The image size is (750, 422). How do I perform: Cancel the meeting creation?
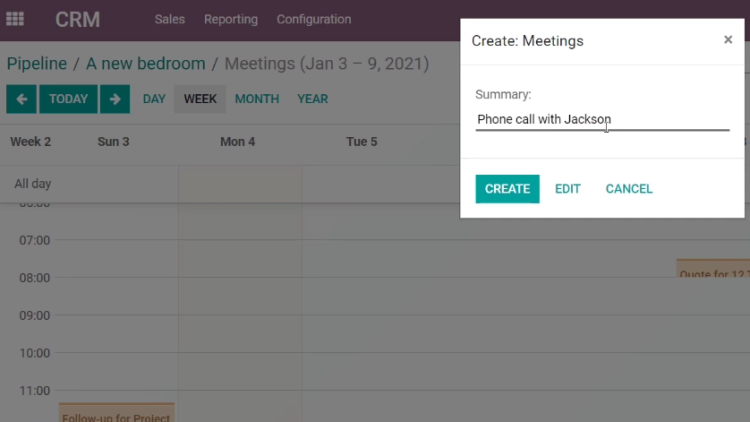pos(629,189)
